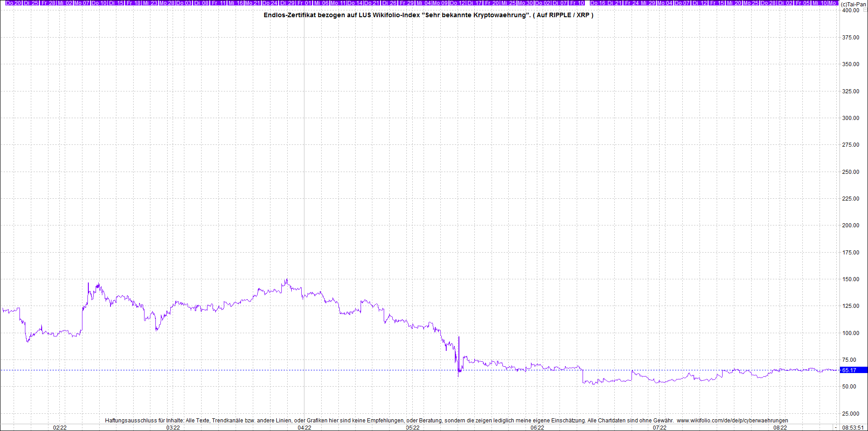Click the 08:53:51 time display
This screenshot has height=431, width=868.
853,427
